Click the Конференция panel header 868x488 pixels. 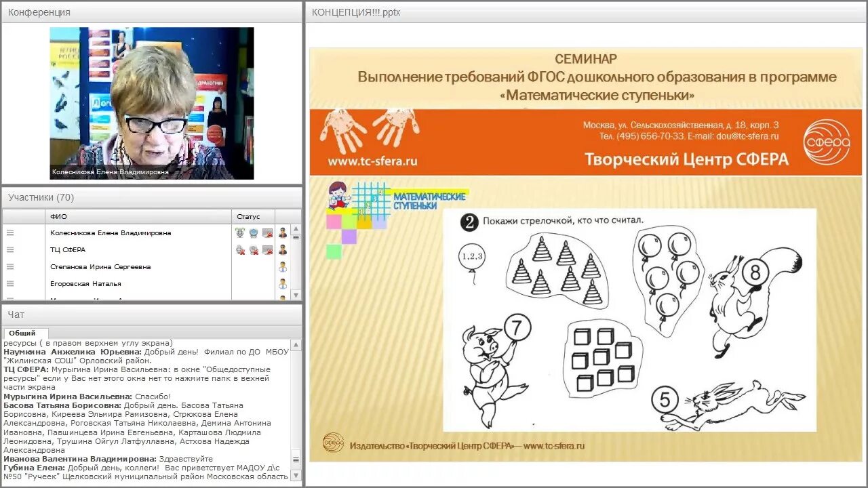pos(152,12)
